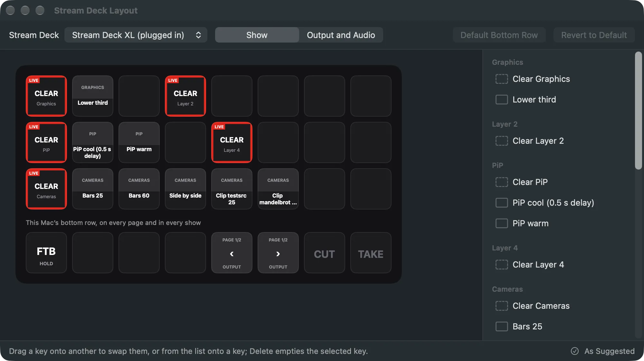Select the empty key right of FTB
The image size is (644, 361).
pyautogui.click(x=93, y=253)
